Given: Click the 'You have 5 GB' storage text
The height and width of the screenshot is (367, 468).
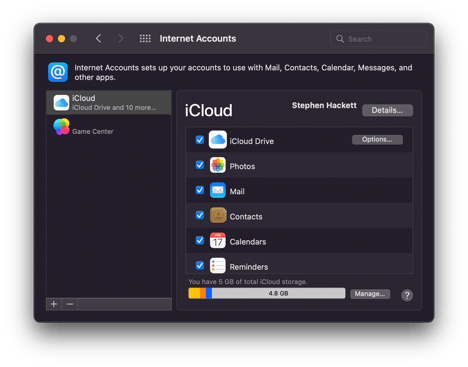Looking at the screenshot, I should click(248, 282).
